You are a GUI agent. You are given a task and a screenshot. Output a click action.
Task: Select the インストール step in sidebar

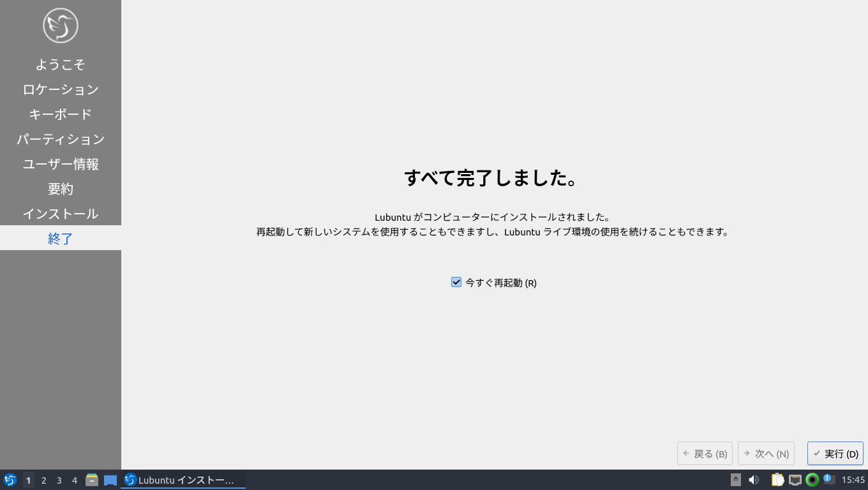tap(61, 214)
